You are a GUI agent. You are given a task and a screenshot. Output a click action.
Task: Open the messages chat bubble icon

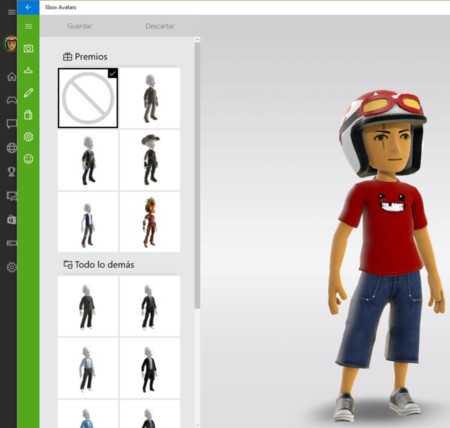[12, 124]
